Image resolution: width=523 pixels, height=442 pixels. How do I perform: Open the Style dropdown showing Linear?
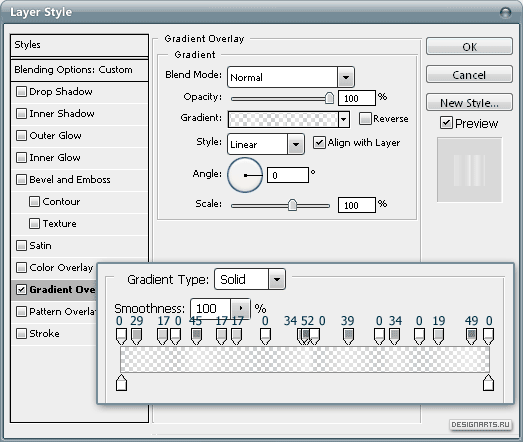point(296,144)
